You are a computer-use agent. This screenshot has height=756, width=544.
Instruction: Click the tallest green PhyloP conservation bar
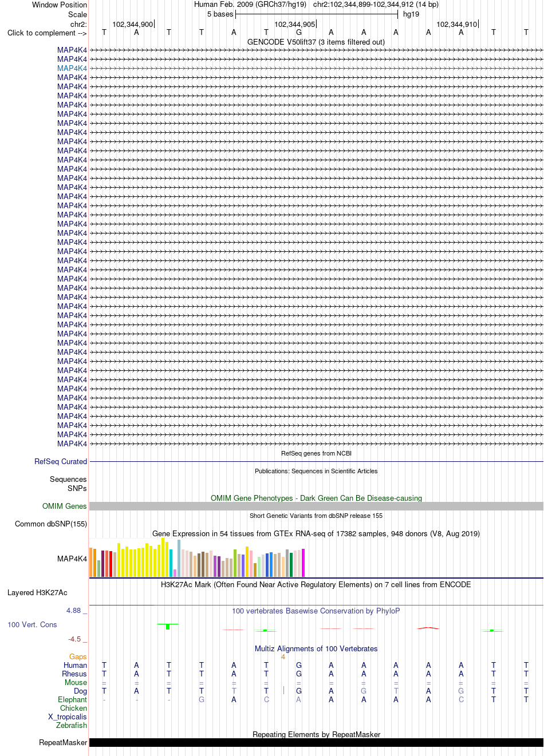(168, 627)
